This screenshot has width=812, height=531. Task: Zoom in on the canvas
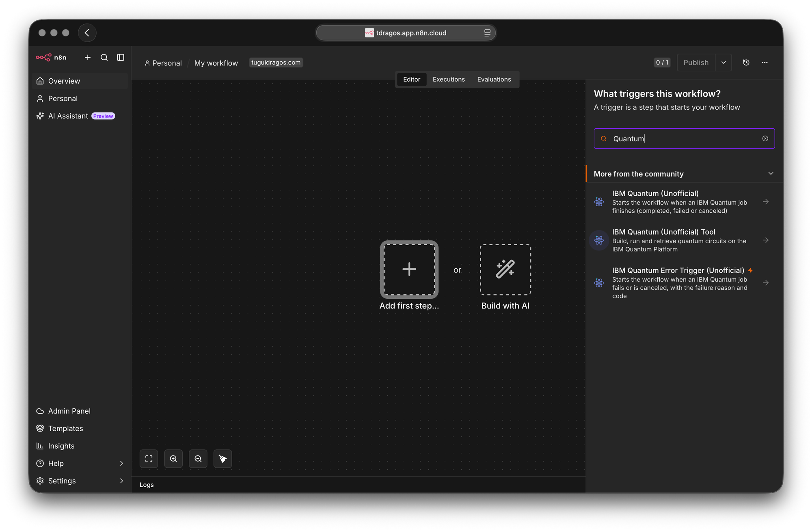tap(173, 459)
